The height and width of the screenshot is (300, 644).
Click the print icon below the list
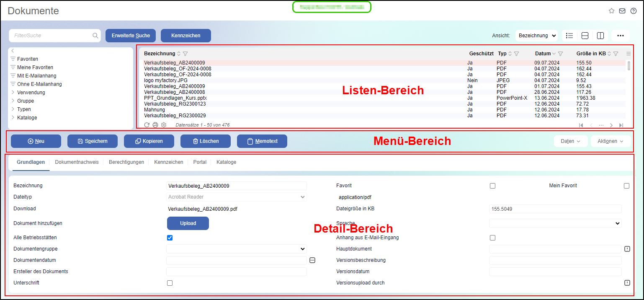coord(155,125)
